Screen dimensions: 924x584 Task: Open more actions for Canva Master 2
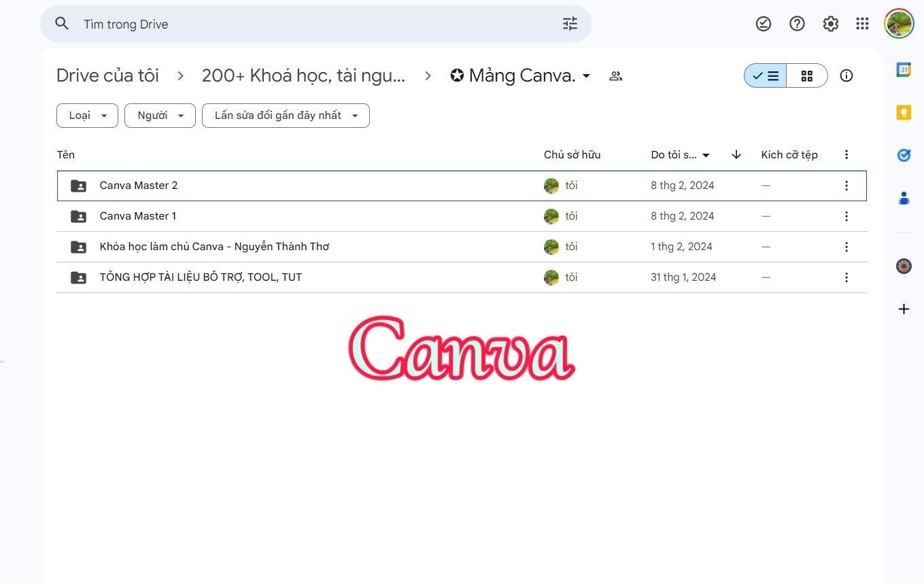846,186
